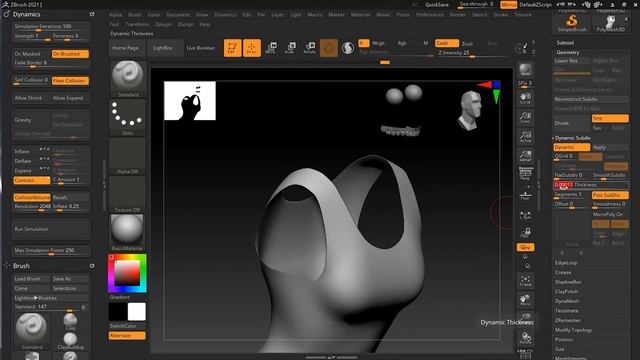640x360 pixels.
Task: Toggle Post SubDiv option
Action: [610, 195]
